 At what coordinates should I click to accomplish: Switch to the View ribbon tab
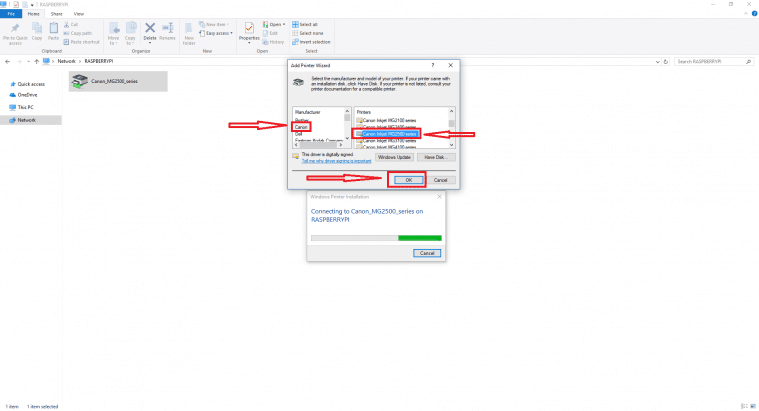point(79,14)
